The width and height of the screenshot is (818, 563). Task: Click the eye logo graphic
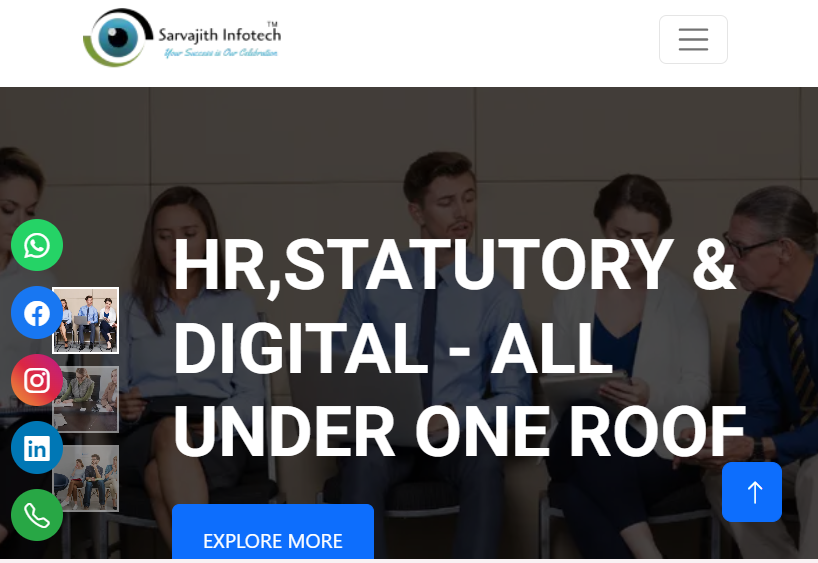point(118,38)
